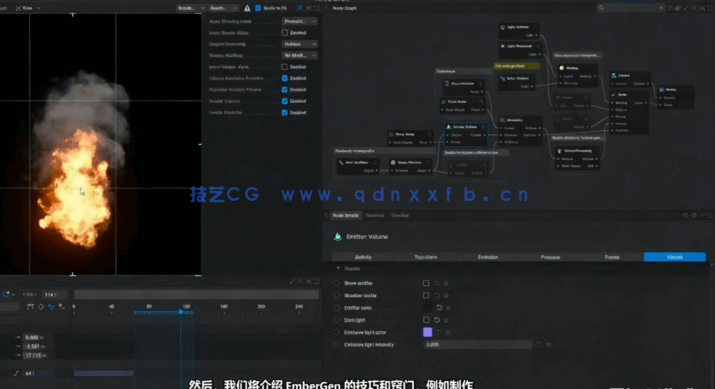Image resolution: width=715 pixels, height=389 pixels.
Task: Disable Particles Occlude Volume checkbox
Action: pyautogui.click(x=285, y=90)
